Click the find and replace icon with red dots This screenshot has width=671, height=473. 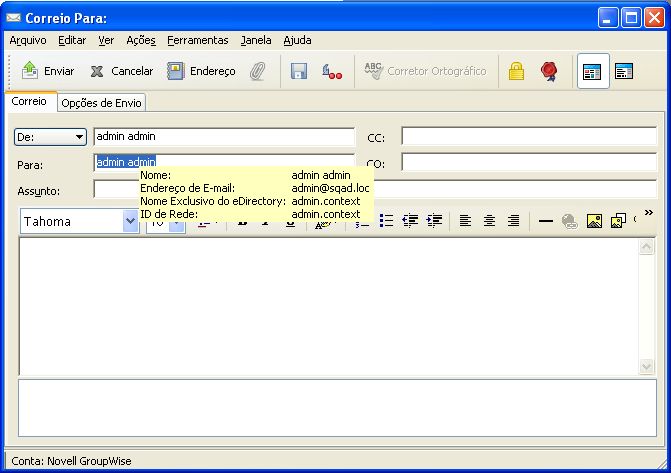click(x=332, y=71)
